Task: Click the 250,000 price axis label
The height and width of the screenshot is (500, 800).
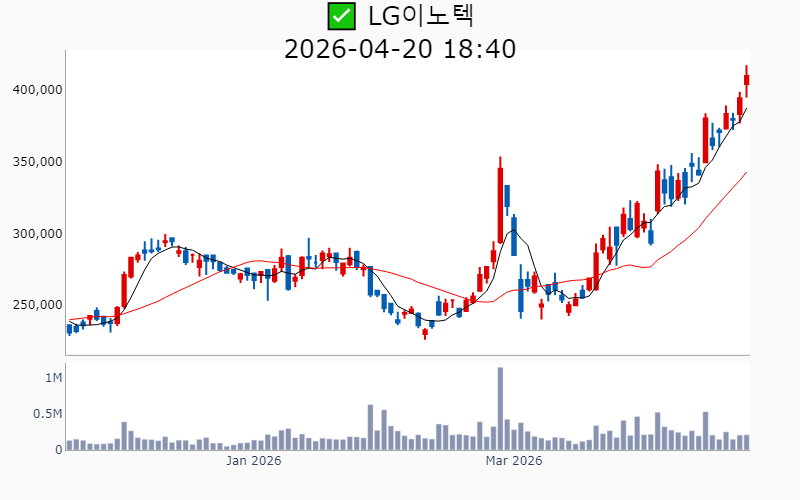Action: point(37,305)
